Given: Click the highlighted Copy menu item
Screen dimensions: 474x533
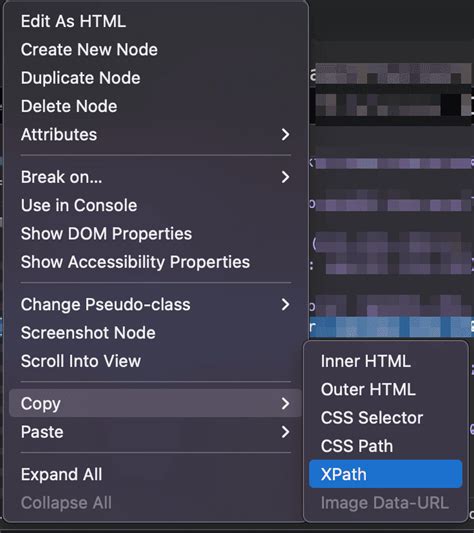Looking at the screenshot, I should [155, 403].
